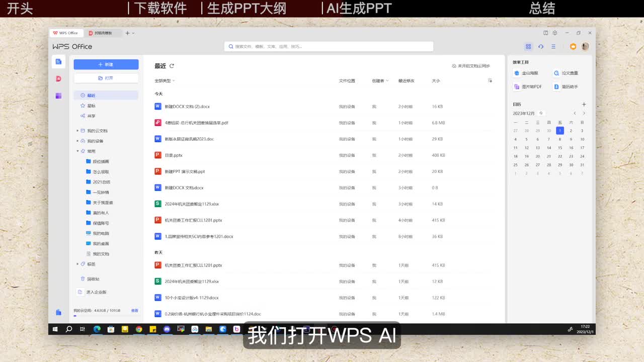Image resolution: width=644 pixels, height=362 pixels.
Task: Select 星标 starred in the sidebar
Action: [91, 106]
